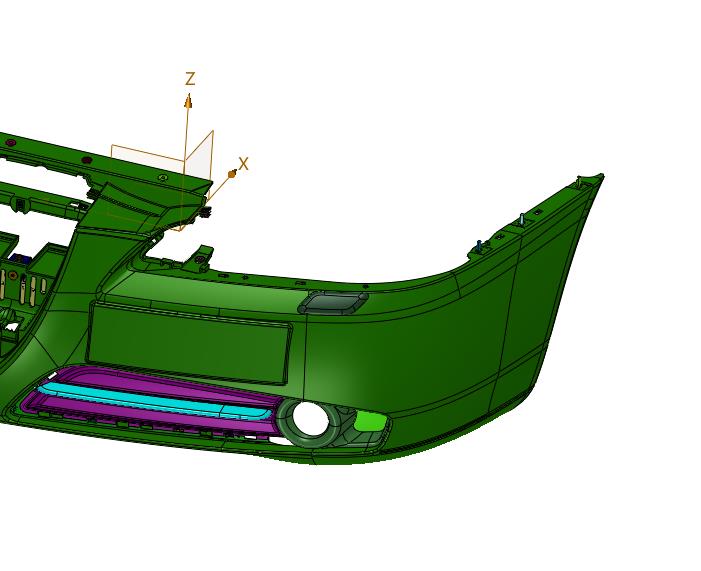
Task: Click the X axis label
Action: pyautogui.click(x=243, y=164)
